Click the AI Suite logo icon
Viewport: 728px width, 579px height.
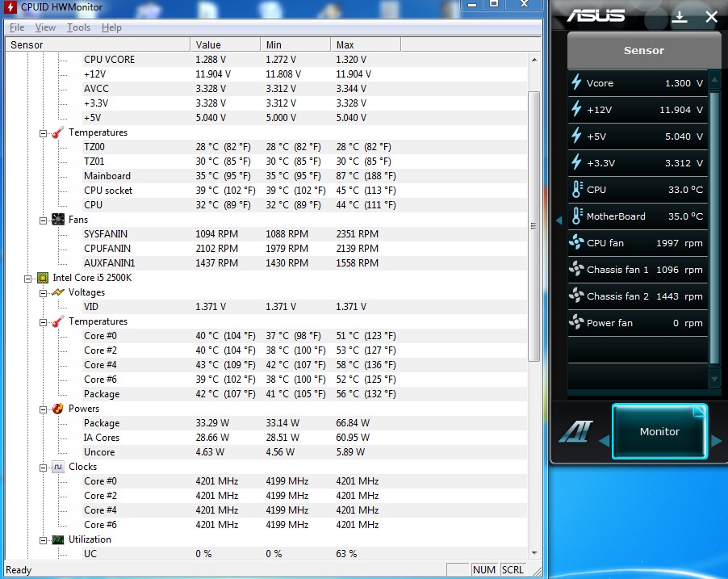[x=575, y=433]
